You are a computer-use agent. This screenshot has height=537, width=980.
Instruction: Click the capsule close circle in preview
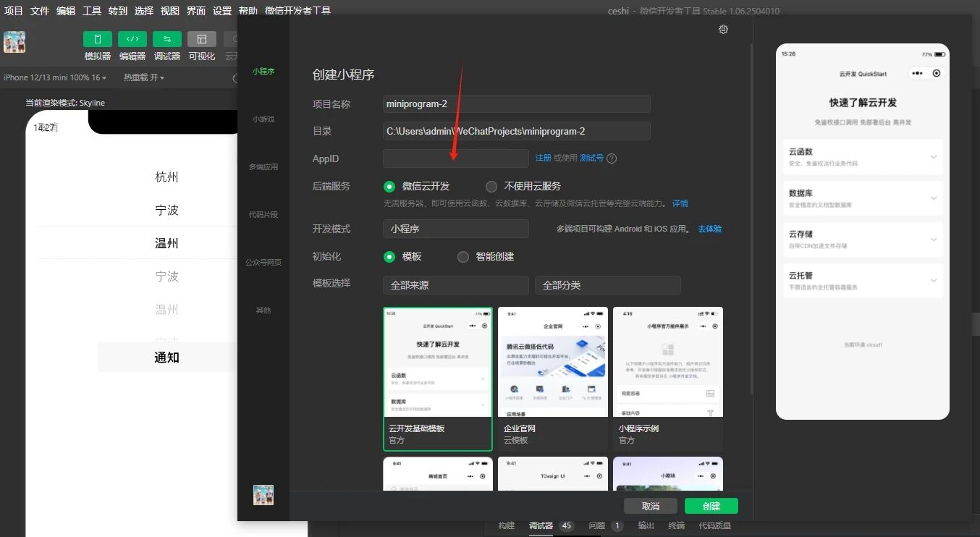tap(937, 73)
